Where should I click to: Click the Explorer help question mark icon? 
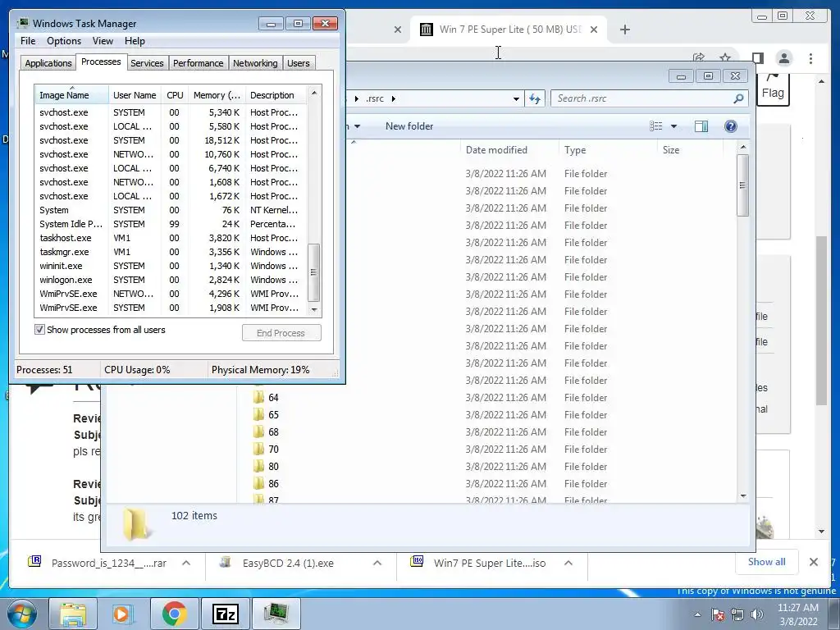(730, 126)
